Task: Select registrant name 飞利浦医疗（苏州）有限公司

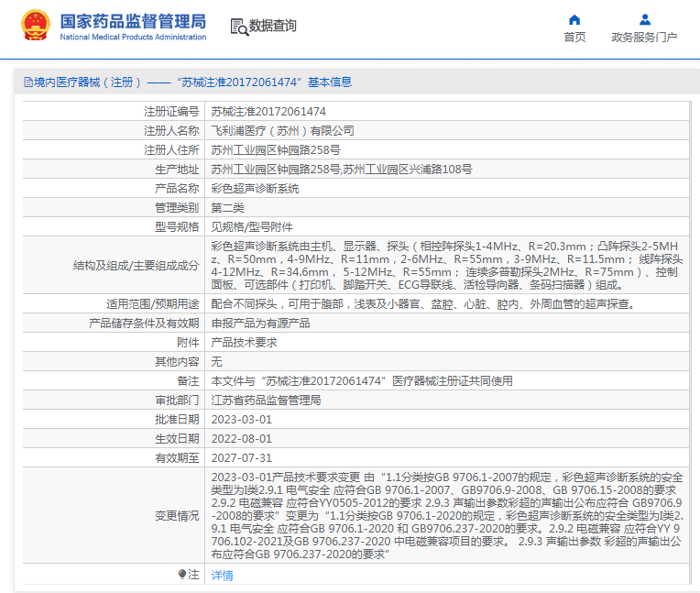Action: pos(282,131)
